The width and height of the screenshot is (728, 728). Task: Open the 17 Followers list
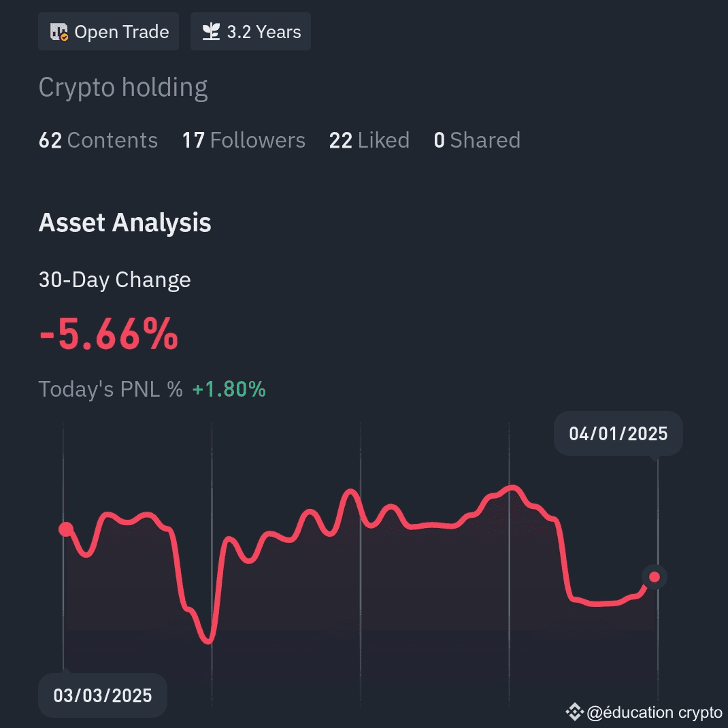point(244,140)
